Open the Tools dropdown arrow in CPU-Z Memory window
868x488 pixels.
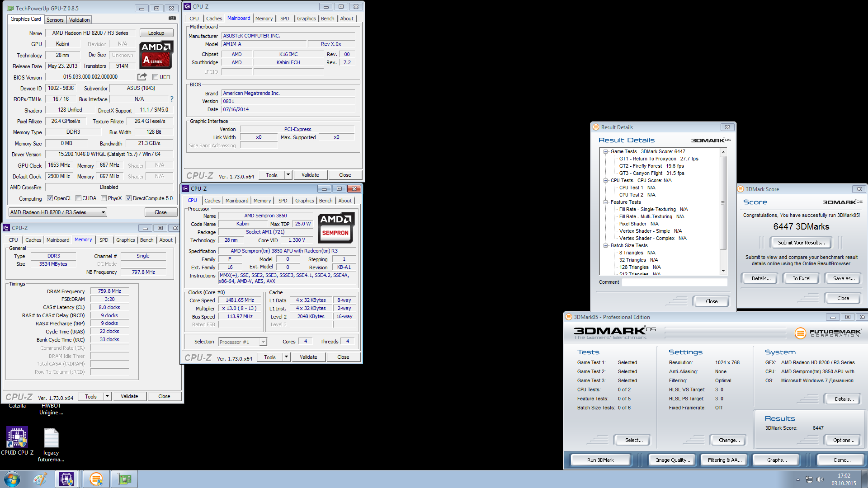click(x=108, y=397)
